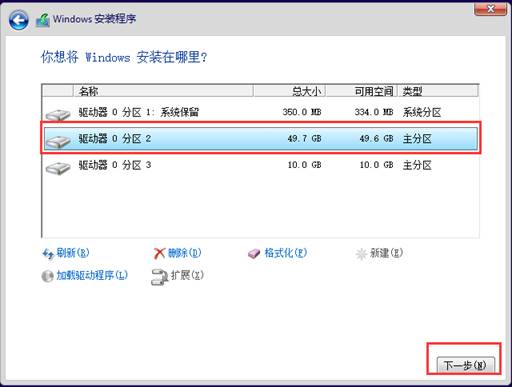The height and width of the screenshot is (387, 512).
Task: Select 驱动器 0 分区 1: 系统保留 row
Action: point(260,112)
